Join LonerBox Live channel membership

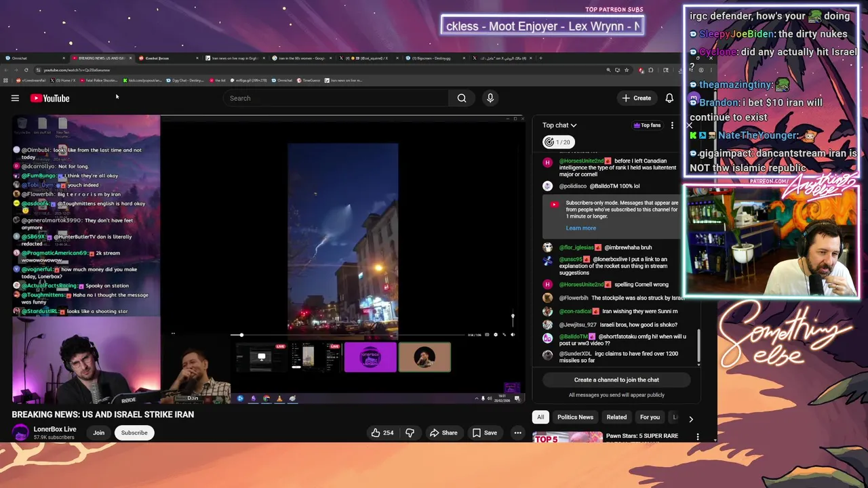click(x=98, y=432)
